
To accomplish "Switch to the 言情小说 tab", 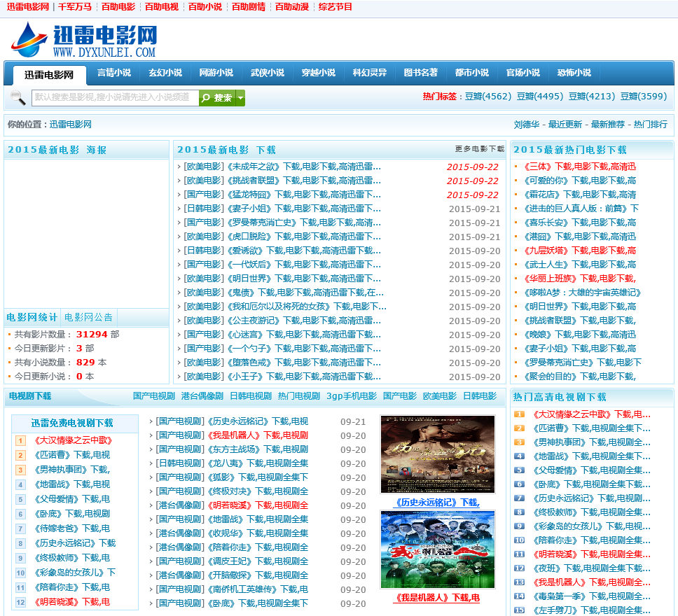I will point(114,73).
